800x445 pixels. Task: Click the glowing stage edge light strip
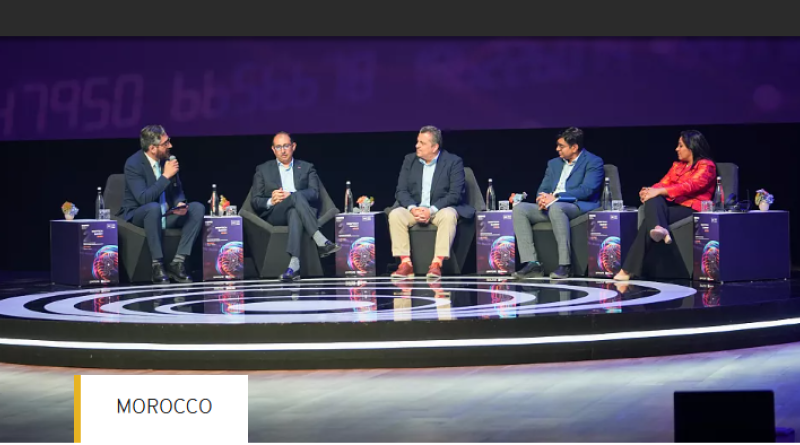[x=400, y=336]
